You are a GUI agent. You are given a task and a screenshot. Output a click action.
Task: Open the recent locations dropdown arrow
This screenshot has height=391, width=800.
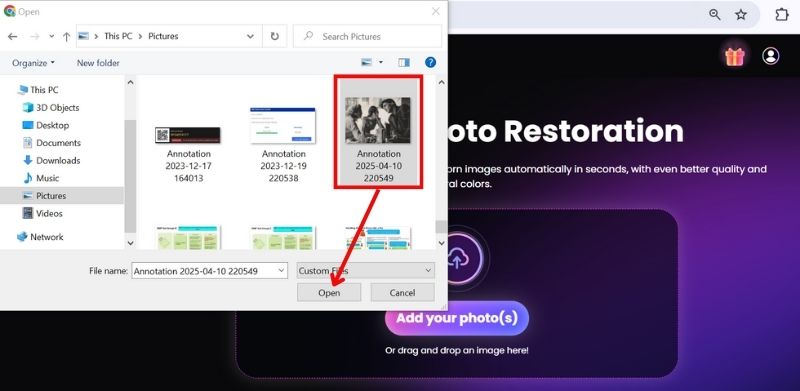click(x=52, y=36)
